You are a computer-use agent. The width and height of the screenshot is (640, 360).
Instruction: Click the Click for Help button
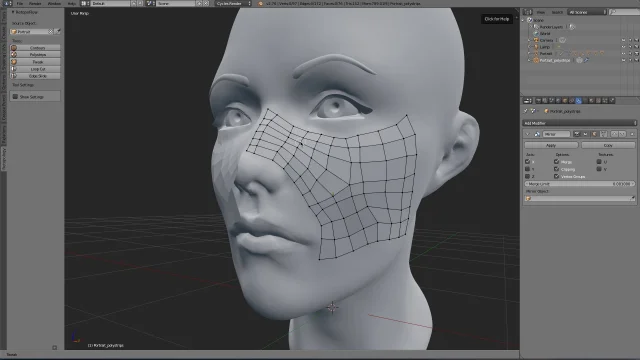496,19
